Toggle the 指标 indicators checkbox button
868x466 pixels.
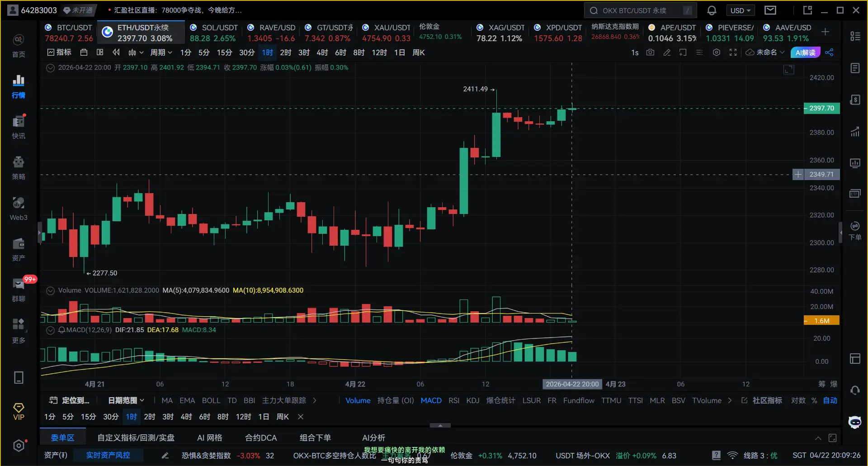coord(59,52)
